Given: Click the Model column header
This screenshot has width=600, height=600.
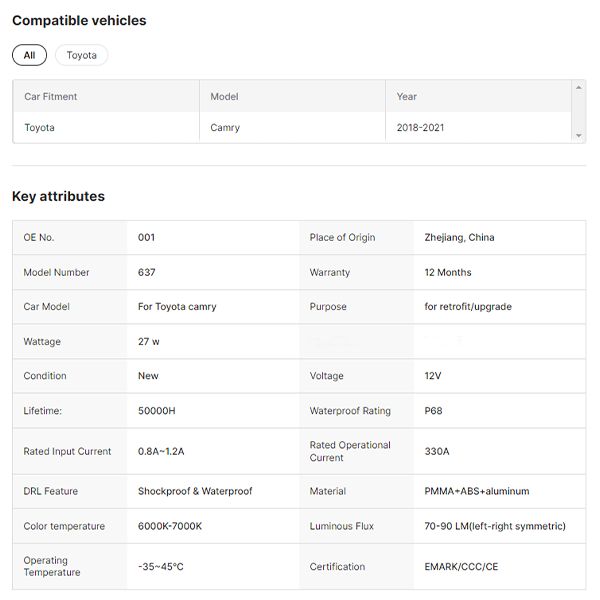Looking at the screenshot, I should click(x=224, y=97).
